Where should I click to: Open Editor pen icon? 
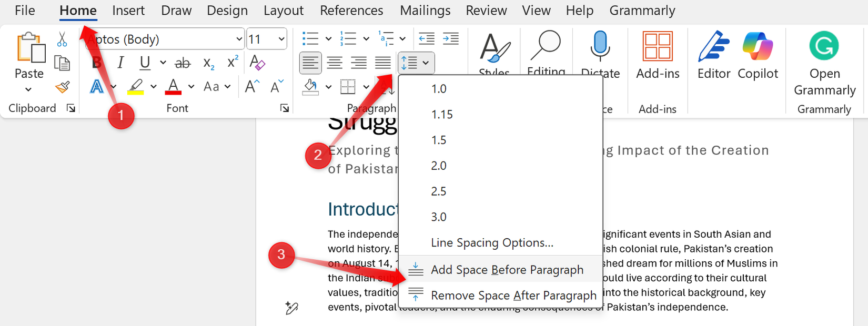tap(714, 46)
